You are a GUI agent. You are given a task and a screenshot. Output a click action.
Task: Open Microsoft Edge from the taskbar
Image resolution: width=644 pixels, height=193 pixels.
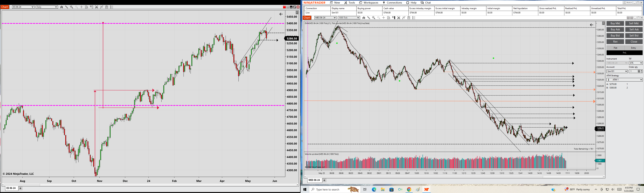pos(374,189)
